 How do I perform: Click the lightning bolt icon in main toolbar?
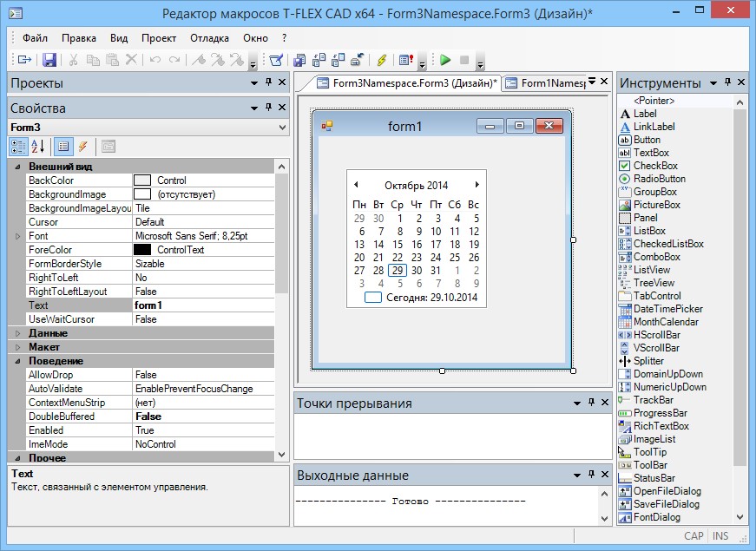pos(381,60)
